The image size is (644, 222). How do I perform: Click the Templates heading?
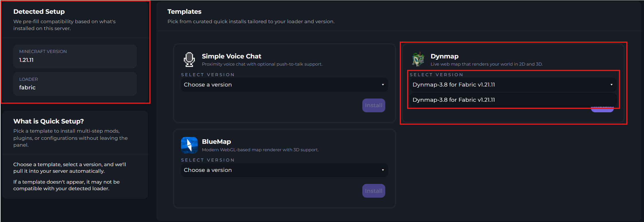184,12
